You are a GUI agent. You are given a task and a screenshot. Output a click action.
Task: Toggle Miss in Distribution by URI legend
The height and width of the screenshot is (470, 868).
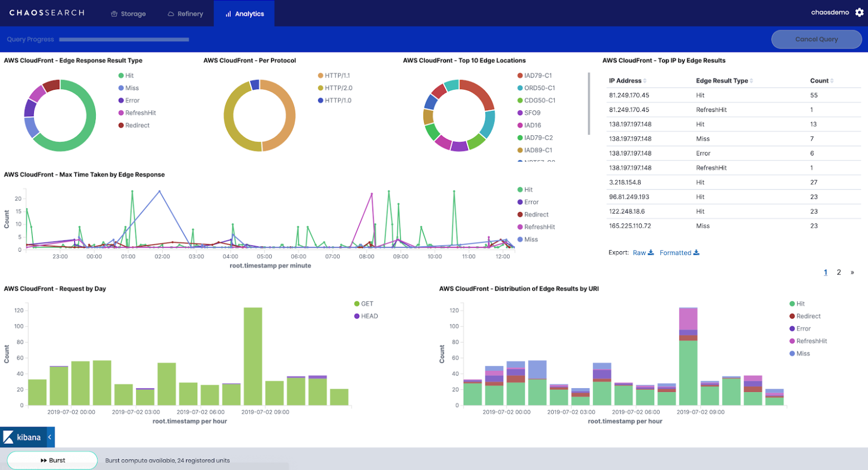(x=799, y=354)
